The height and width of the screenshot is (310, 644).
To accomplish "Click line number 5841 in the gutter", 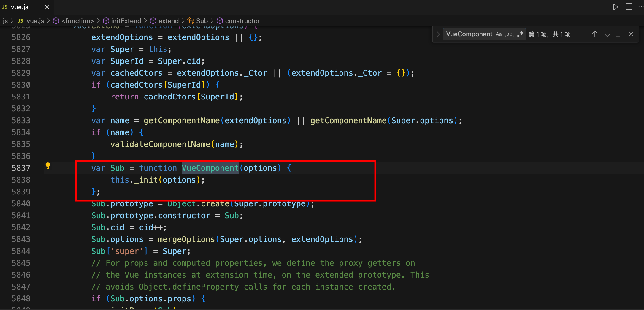I will (21, 216).
